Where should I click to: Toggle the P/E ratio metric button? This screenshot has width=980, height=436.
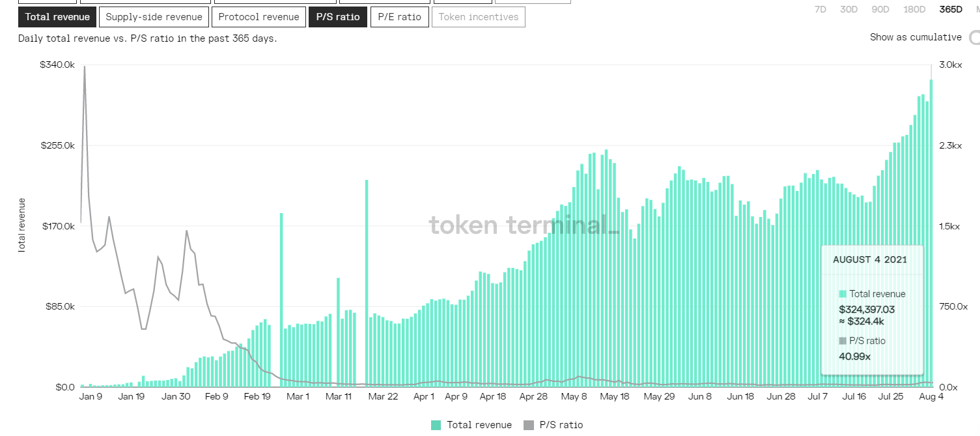[400, 17]
